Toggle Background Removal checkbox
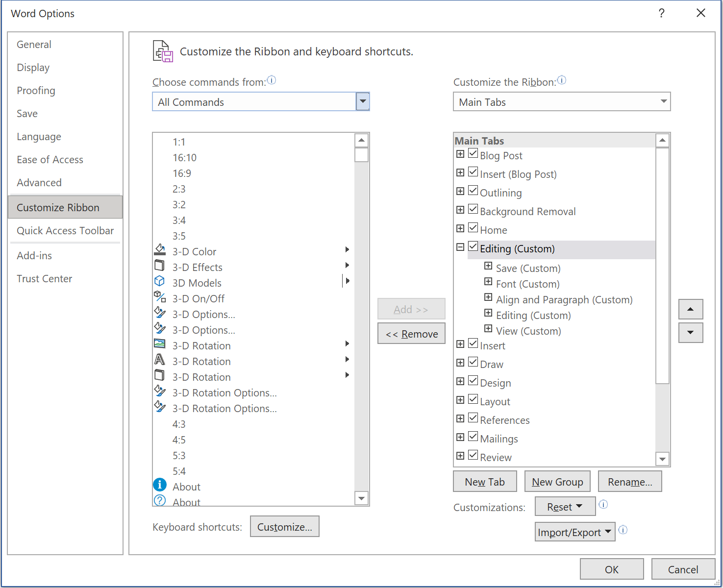723x588 pixels. 473,209
